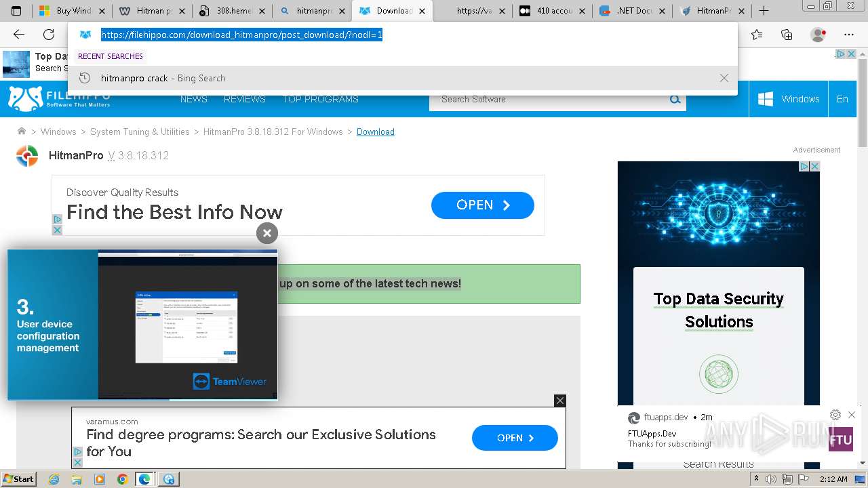Screen dimensions: 868x488
Task: Open the Windows platform selector
Action: tap(788, 99)
